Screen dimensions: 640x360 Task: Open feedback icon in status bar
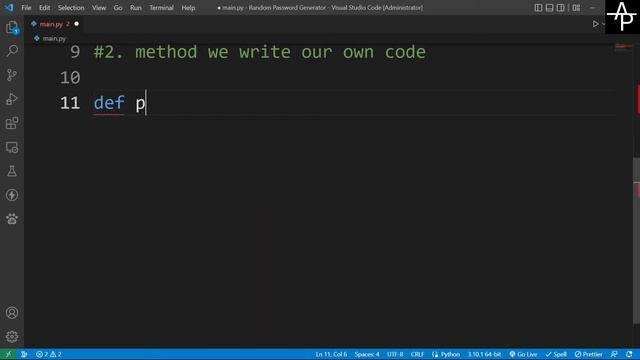point(614,354)
